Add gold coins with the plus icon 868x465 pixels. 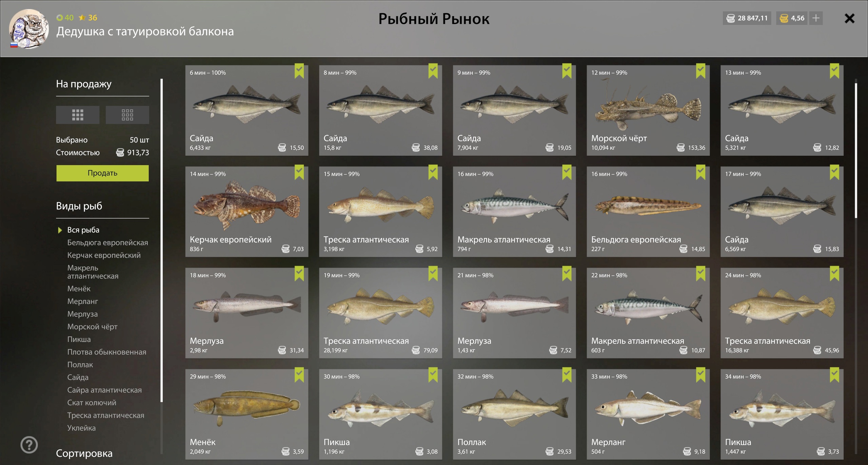[x=816, y=18]
